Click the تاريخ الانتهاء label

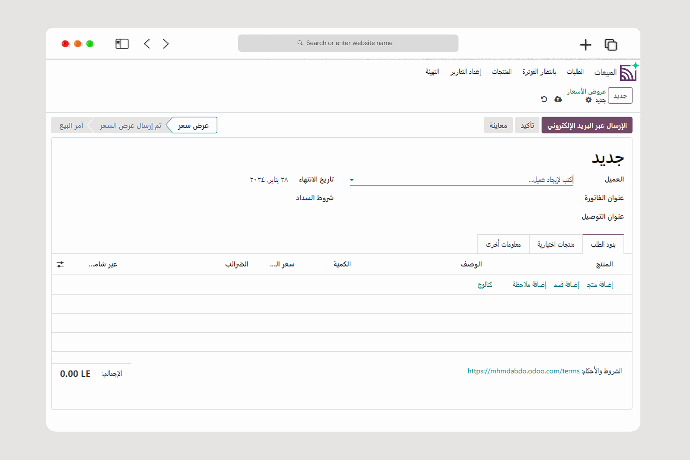(x=316, y=180)
